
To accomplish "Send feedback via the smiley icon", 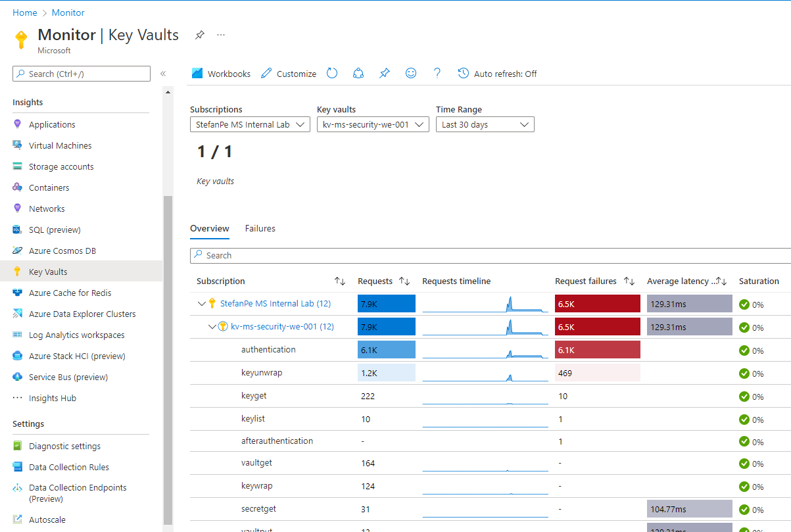I will tap(411, 74).
